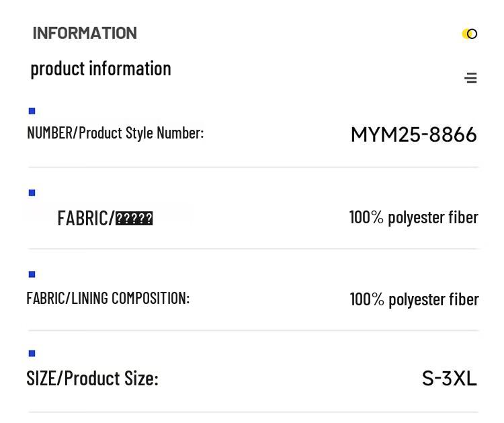Click the SIZE/Product Size label
This screenshot has height=423, width=504.
(x=92, y=379)
